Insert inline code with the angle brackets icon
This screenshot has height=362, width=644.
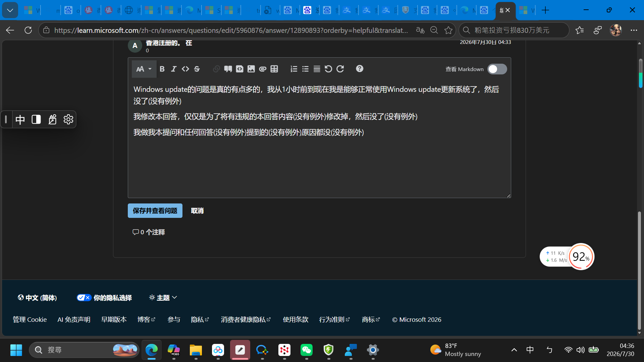(185, 69)
